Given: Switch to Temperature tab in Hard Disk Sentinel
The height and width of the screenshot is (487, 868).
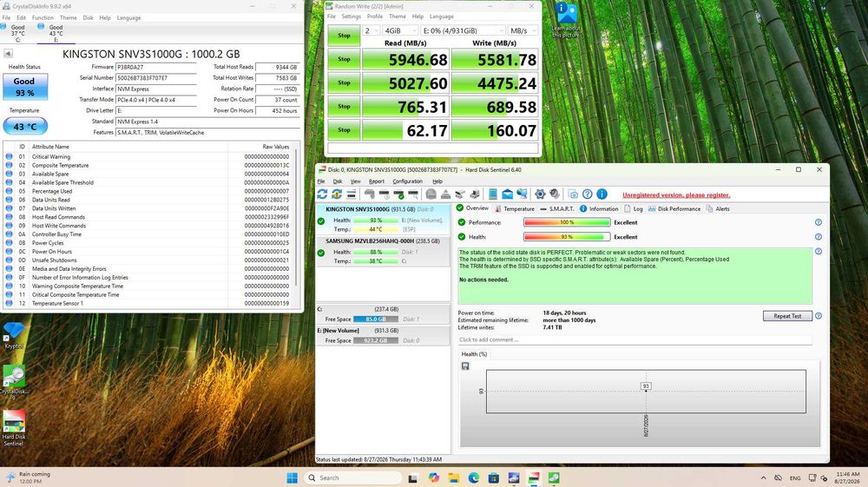Looking at the screenshot, I should pyautogui.click(x=514, y=208).
